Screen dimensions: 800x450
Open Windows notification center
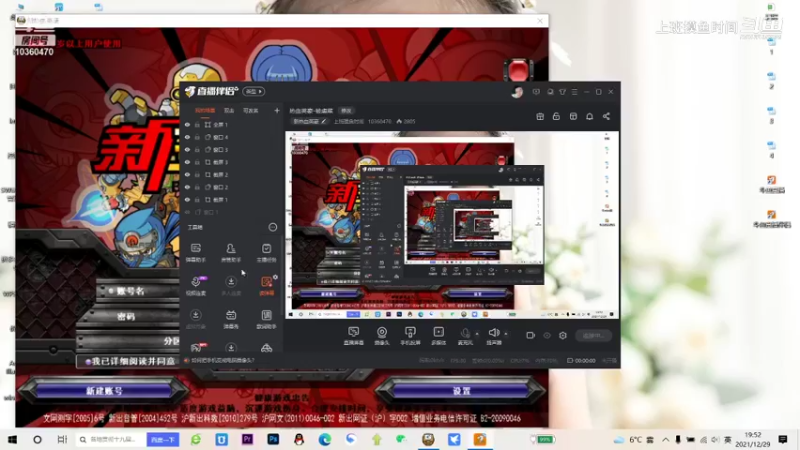tap(783, 439)
